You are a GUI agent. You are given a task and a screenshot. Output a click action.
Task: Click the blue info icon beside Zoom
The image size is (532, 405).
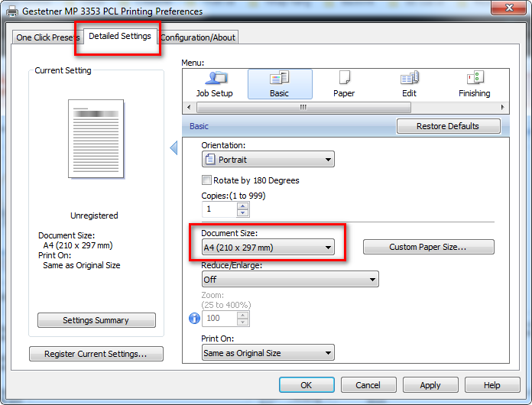pyautogui.click(x=194, y=318)
